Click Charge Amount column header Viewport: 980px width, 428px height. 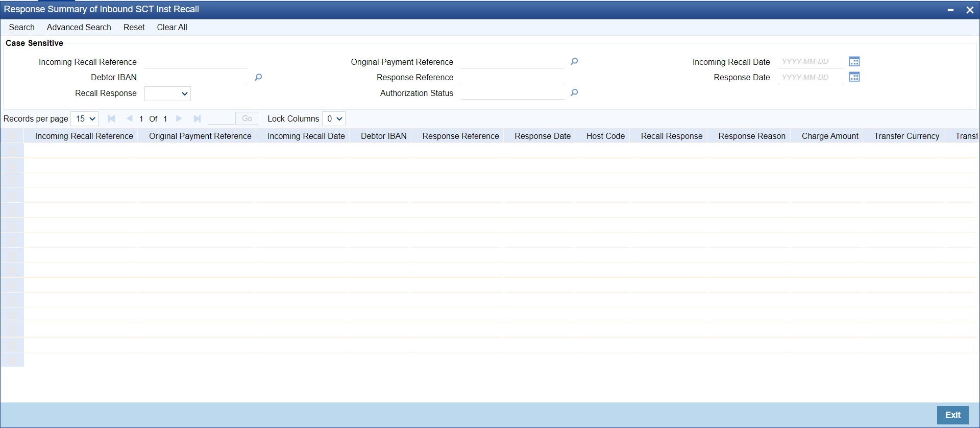(830, 136)
